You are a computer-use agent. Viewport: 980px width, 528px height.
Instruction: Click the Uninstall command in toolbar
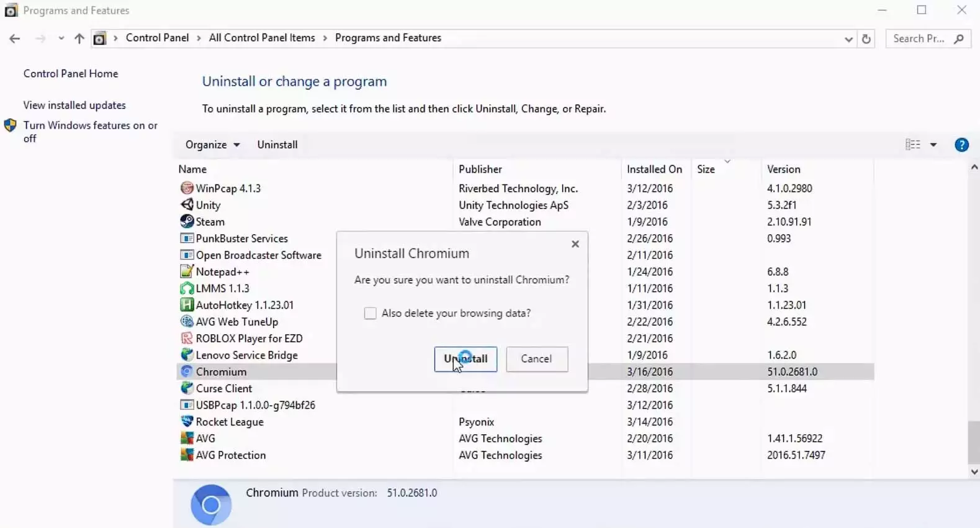(x=277, y=145)
